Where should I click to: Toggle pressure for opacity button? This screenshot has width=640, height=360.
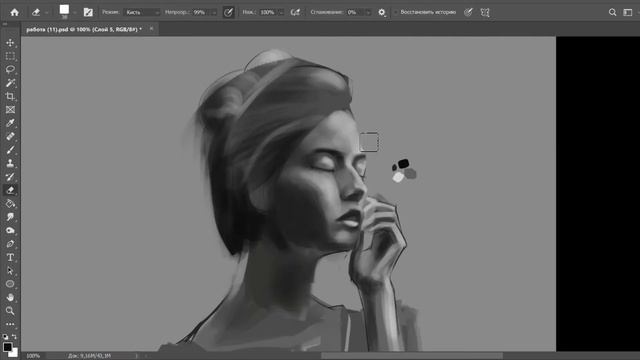pyautogui.click(x=229, y=12)
